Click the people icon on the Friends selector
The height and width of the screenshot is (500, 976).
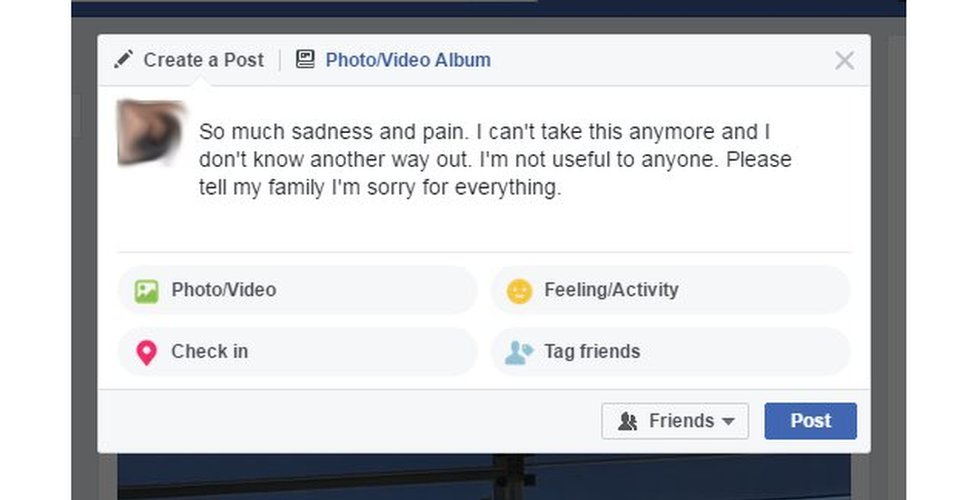click(628, 421)
